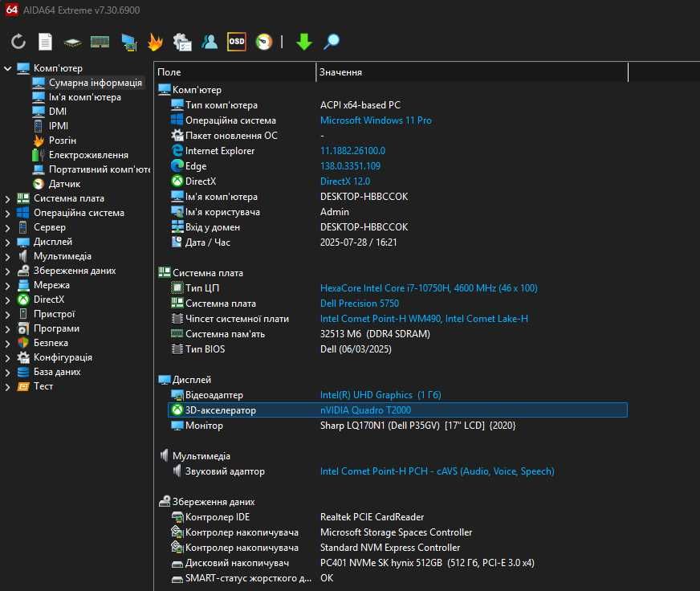Screen dimensions: 700x591
Task: Open the Edge version 138.0.3351.109 link
Action: (351, 165)
